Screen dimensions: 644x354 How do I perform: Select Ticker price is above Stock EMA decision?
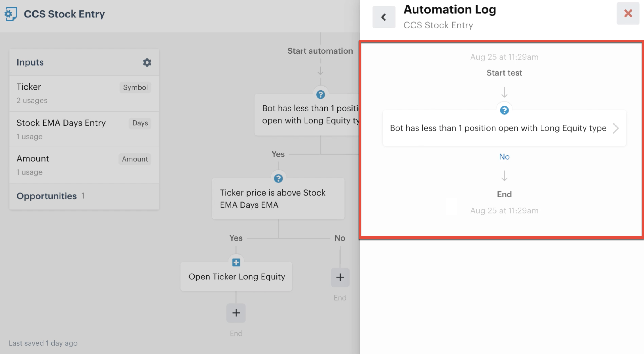tap(278, 199)
